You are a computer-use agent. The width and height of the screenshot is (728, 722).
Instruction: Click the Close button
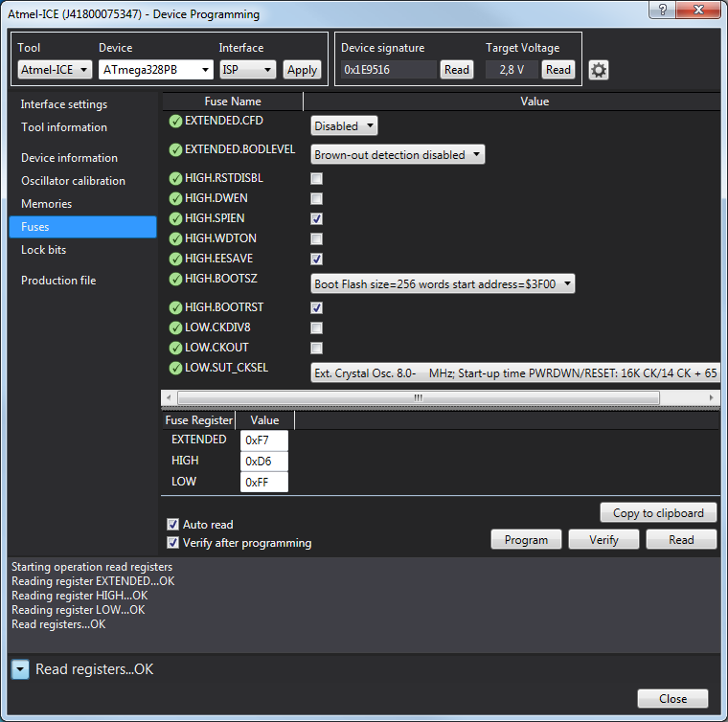pyautogui.click(x=672, y=698)
